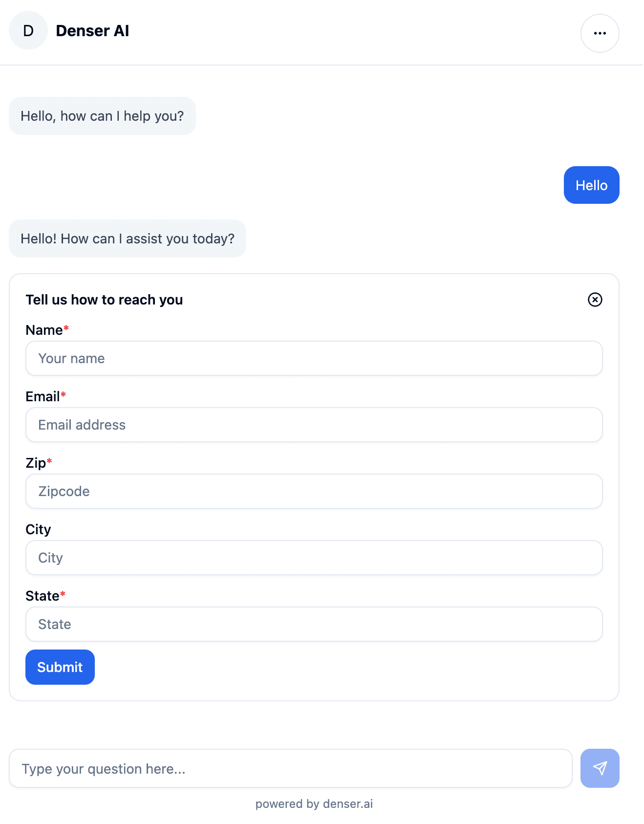Viewport: 644px width, 824px height.
Task: Click the Name label above its field
Action: [x=44, y=330]
